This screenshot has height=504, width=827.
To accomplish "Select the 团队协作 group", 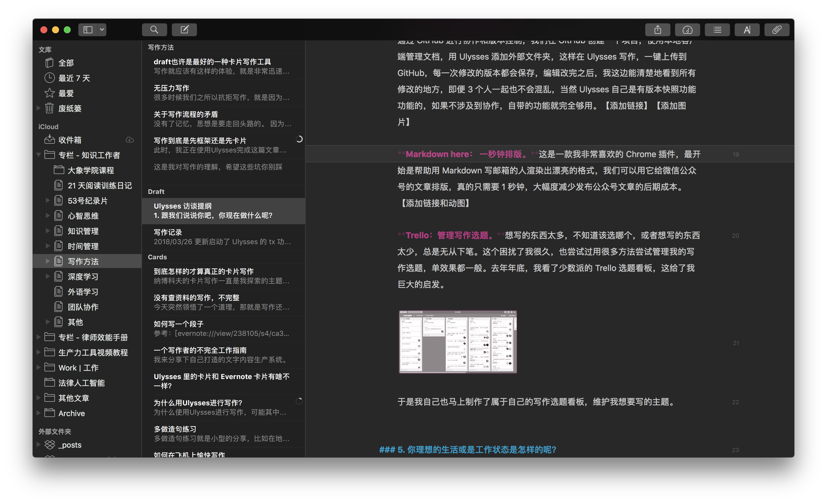I will coord(87,307).
